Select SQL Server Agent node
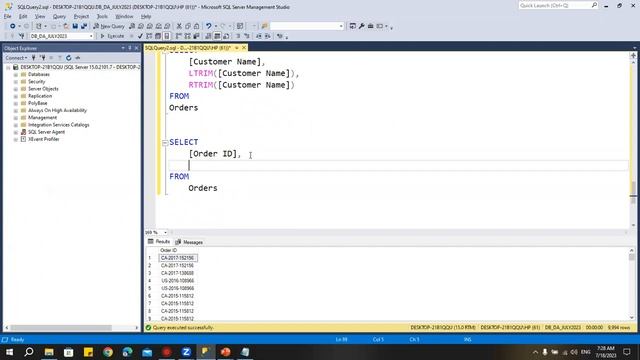Viewport: 640px width, 360px height. [x=46, y=132]
